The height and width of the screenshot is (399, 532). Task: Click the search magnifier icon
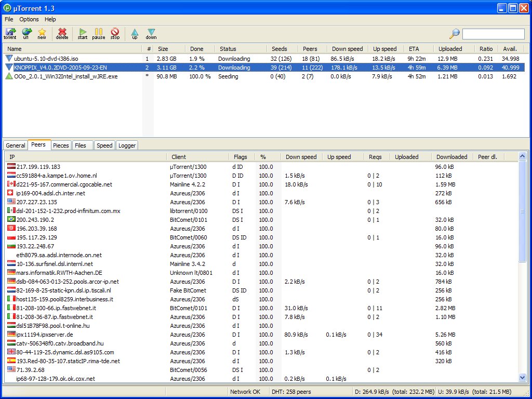point(454,33)
